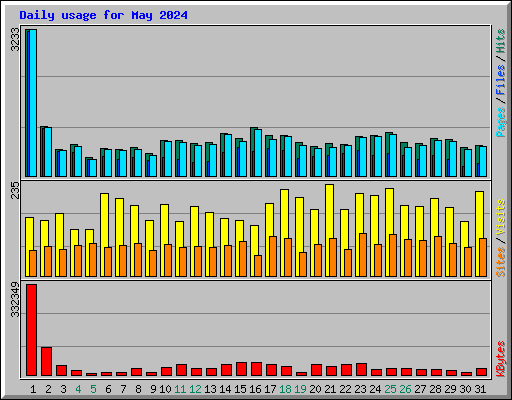Click weekend day 25 label
512x400 pixels.
(390, 389)
